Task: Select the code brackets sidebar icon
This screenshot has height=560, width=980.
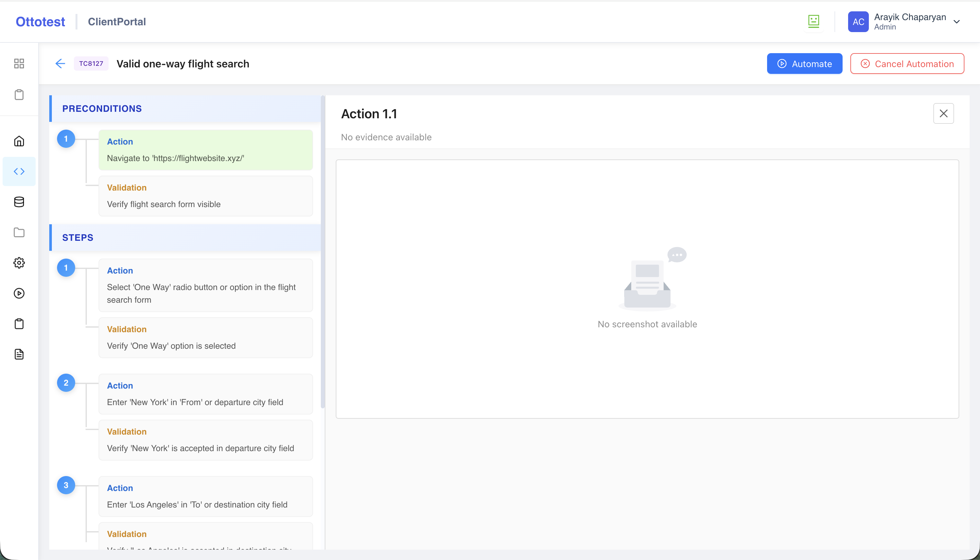Action: 19,171
